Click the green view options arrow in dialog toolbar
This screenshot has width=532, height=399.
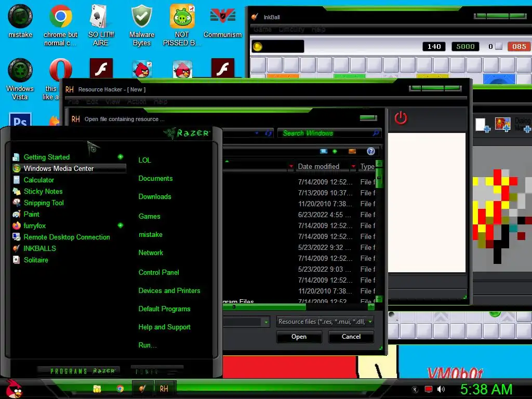335,151
